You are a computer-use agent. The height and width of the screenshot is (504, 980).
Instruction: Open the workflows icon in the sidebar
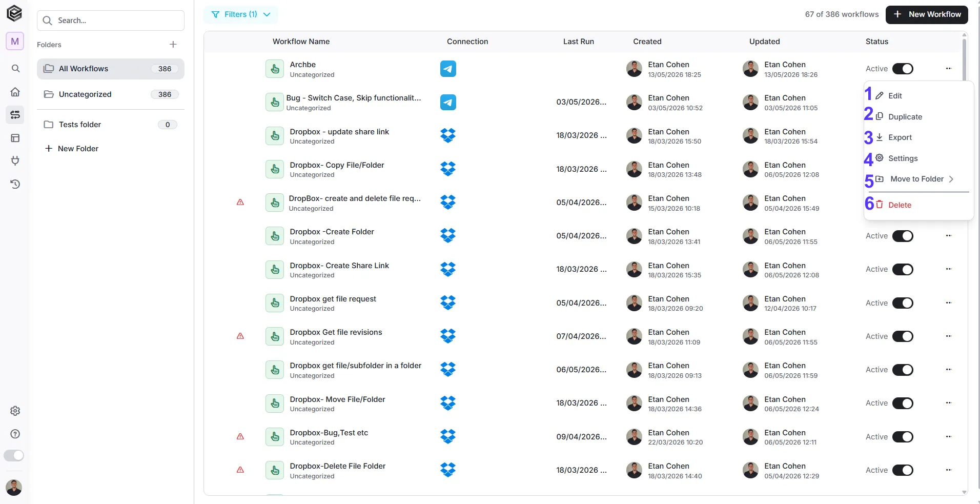tap(15, 114)
